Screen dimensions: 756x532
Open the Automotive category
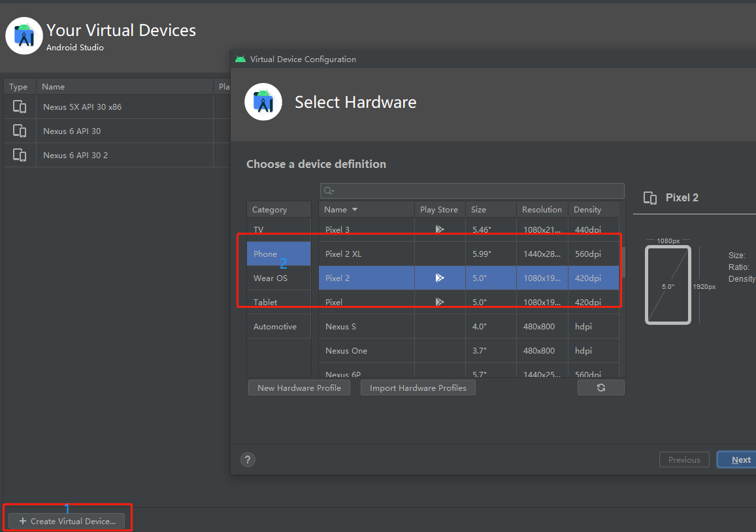pyautogui.click(x=275, y=326)
